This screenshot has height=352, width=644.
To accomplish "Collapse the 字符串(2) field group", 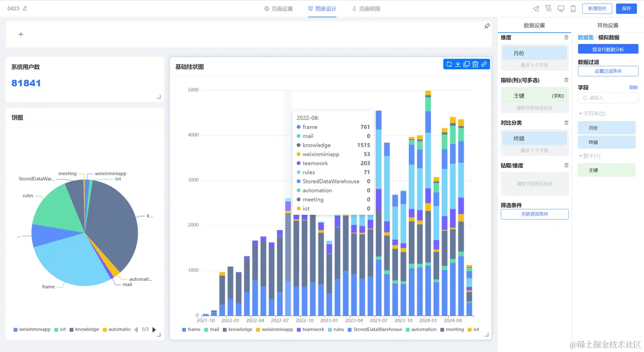I will coord(592,114).
